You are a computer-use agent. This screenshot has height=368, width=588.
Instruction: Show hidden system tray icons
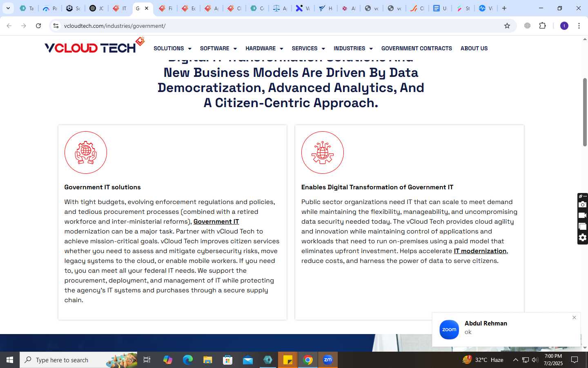[515, 360]
